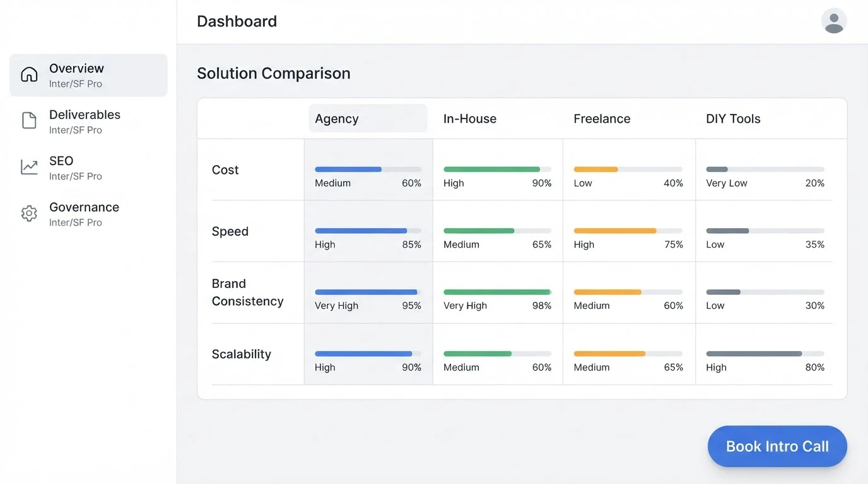Open the user profile avatar
Viewport: 868px width, 484px height.
tap(834, 21)
